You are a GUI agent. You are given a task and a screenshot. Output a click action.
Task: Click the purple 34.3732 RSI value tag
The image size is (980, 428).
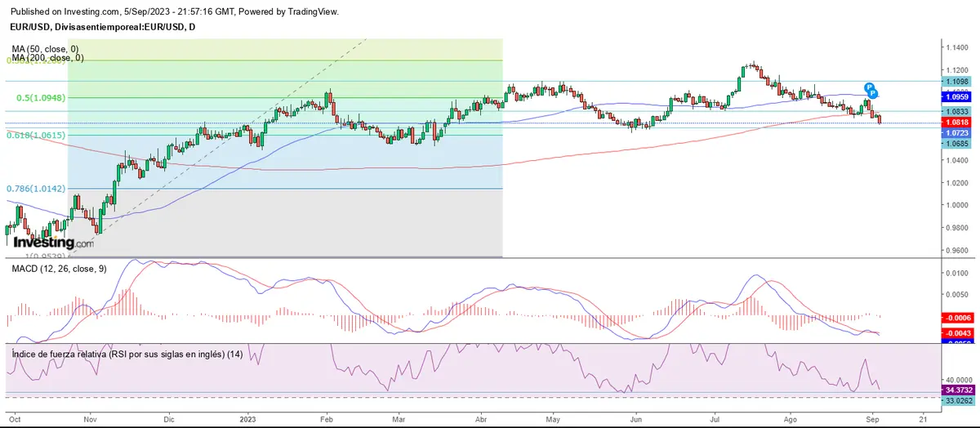[959, 391]
